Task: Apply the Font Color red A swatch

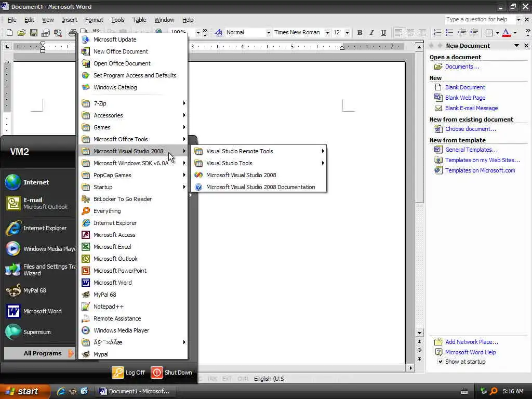Action: [x=506, y=33]
